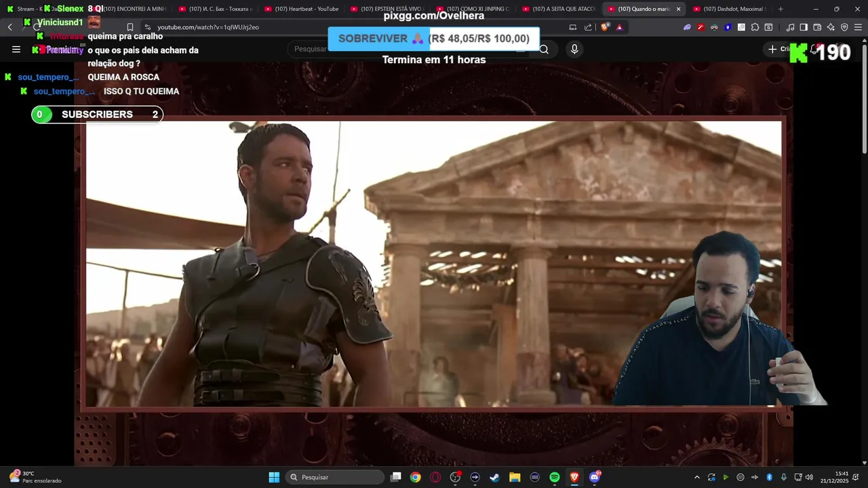Open the microphone tray icon
Viewport: 868px width, 488px height.
point(784,477)
